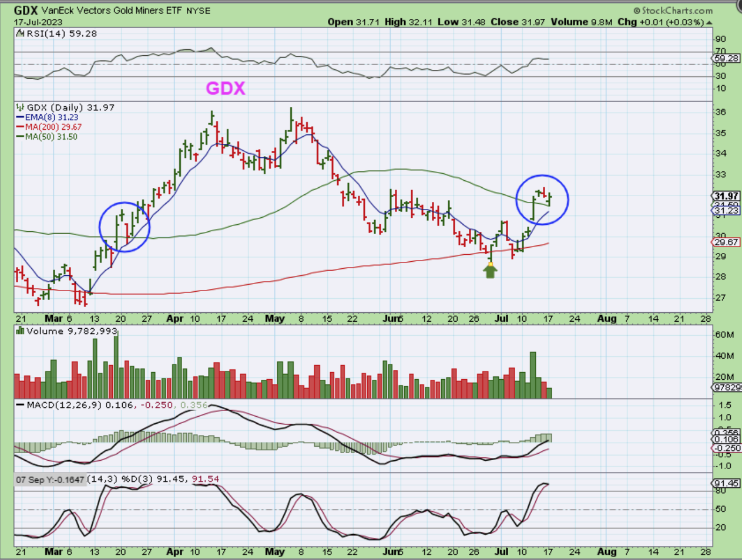The height and width of the screenshot is (560, 742).
Task: Click the VanEck Vectors Gold Miners ETF title
Action: pyautogui.click(x=112, y=11)
